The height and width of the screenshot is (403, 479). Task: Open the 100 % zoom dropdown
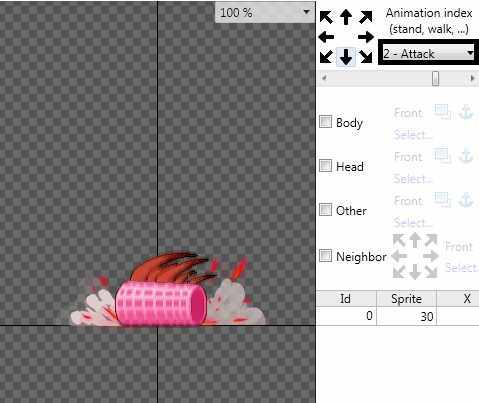(x=265, y=13)
